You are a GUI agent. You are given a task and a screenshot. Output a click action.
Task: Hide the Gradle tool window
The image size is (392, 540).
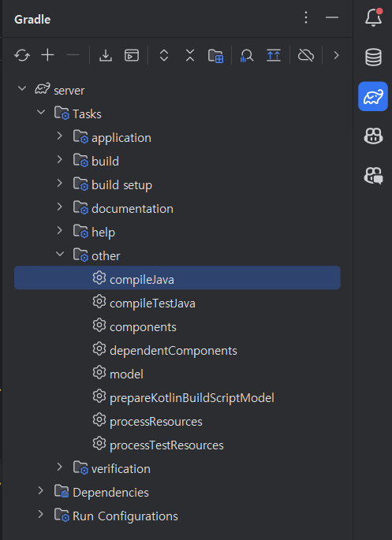332,17
